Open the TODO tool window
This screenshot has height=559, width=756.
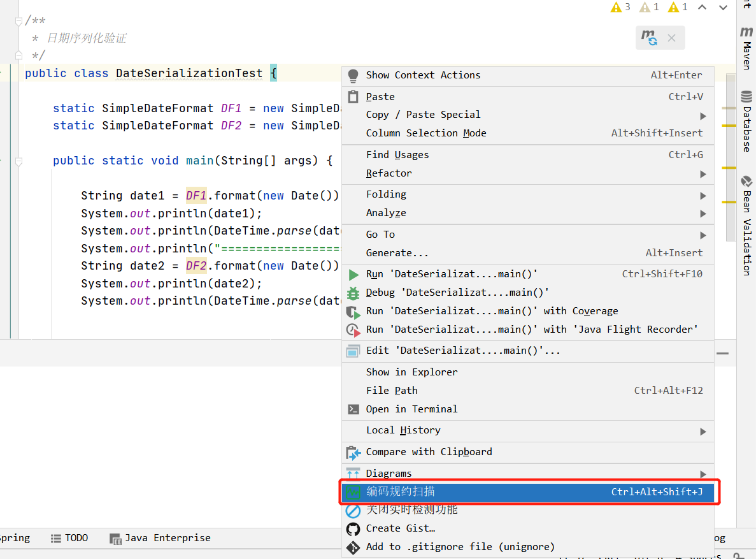click(69, 538)
